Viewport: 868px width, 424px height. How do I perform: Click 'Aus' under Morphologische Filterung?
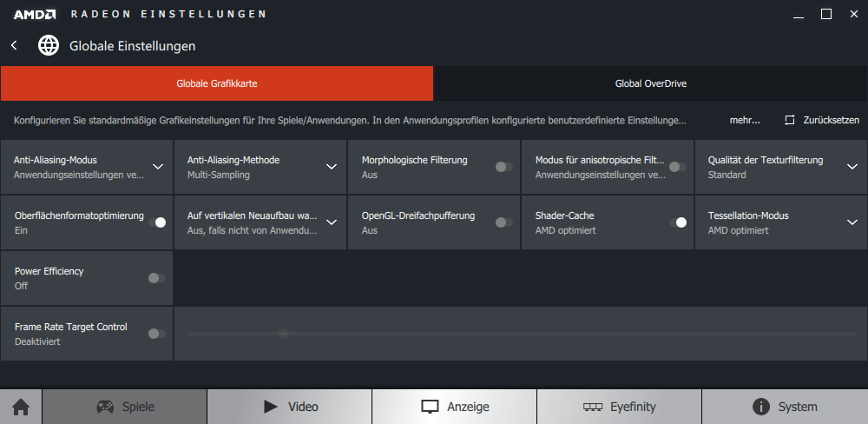pyautogui.click(x=370, y=176)
